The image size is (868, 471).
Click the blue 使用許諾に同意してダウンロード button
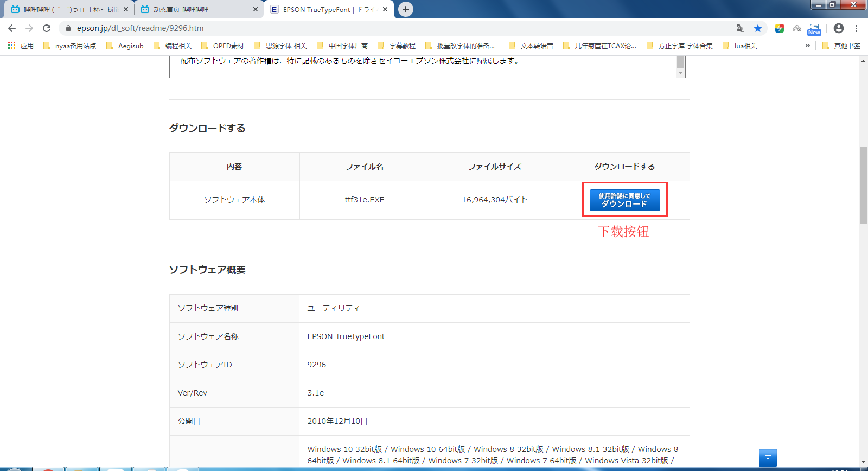624,200
